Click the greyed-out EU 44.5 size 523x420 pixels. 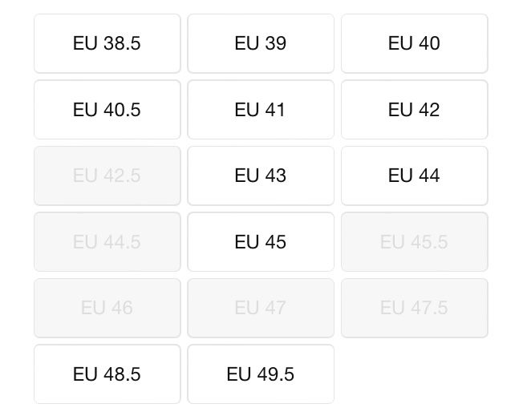[x=107, y=242]
